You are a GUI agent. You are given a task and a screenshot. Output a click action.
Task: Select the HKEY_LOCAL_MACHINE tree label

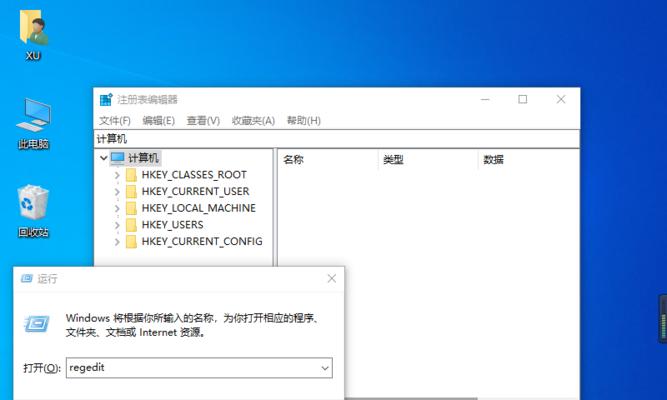tap(199, 208)
